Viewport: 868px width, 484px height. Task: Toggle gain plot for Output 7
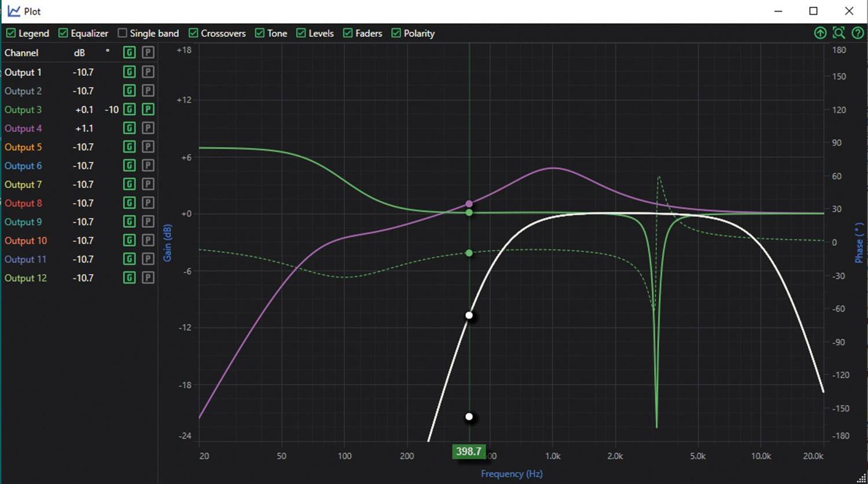coord(130,184)
